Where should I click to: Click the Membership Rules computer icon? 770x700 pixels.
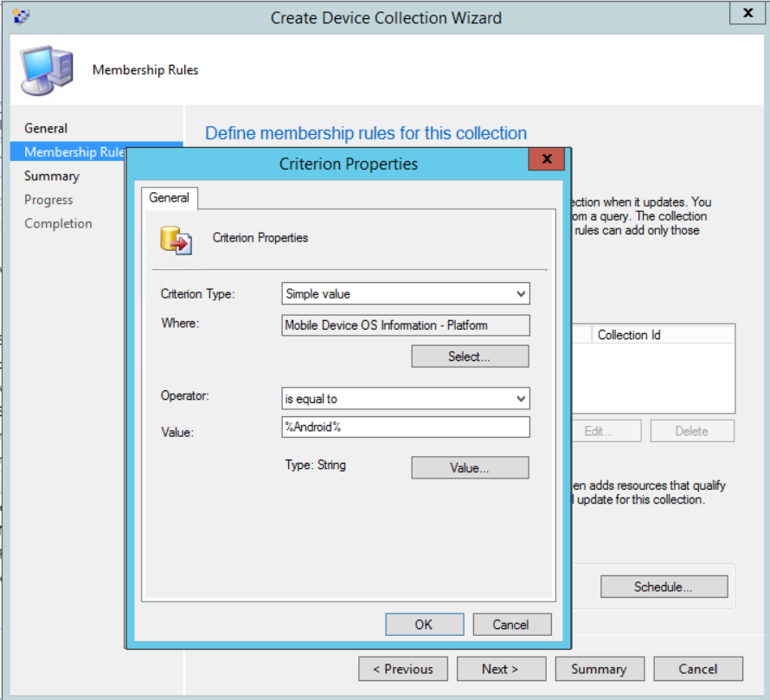tap(48, 69)
